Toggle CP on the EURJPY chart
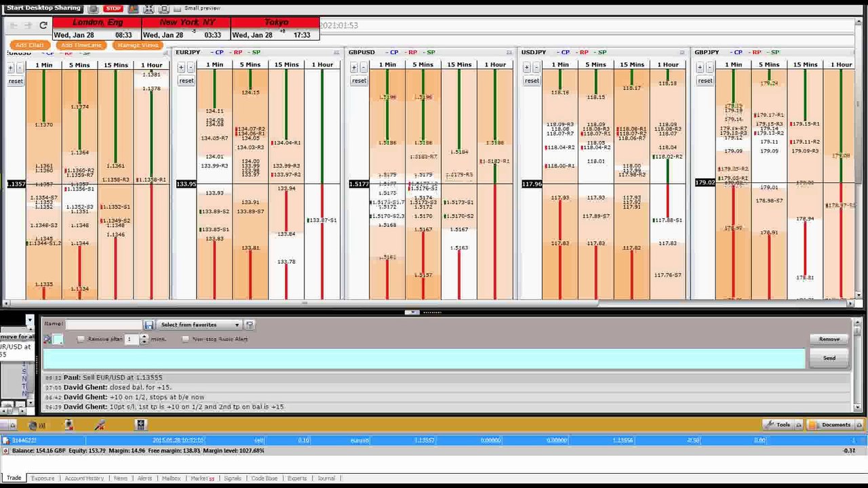The height and width of the screenshot is (488, 868). tap(217, 52)
